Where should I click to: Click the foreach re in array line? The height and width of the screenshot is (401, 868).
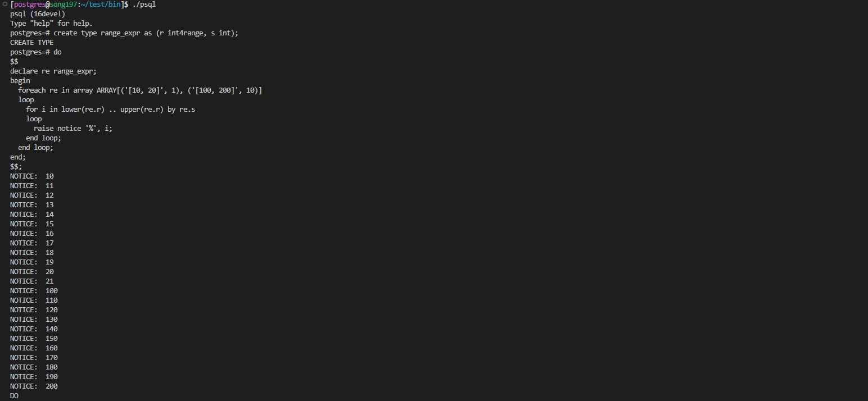(x=140, y=90)
